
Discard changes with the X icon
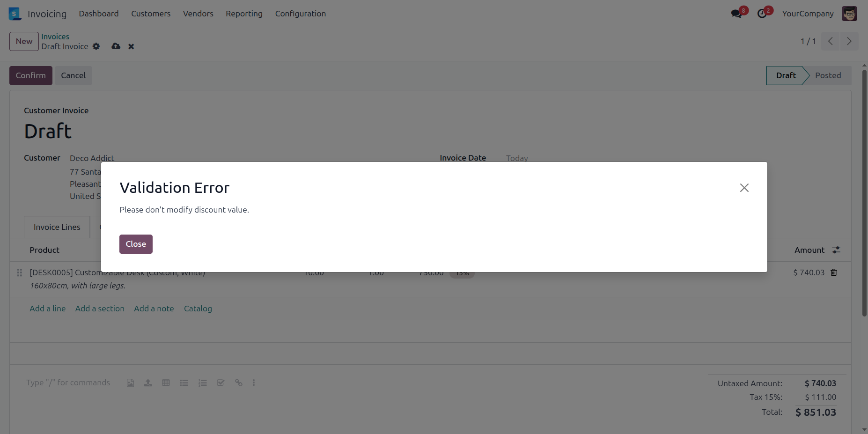coord(131,46)
